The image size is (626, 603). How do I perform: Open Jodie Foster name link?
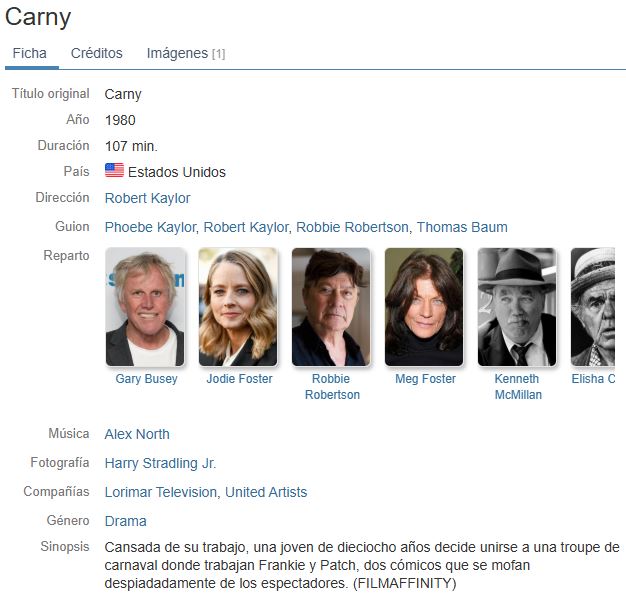tap(239, 379)
